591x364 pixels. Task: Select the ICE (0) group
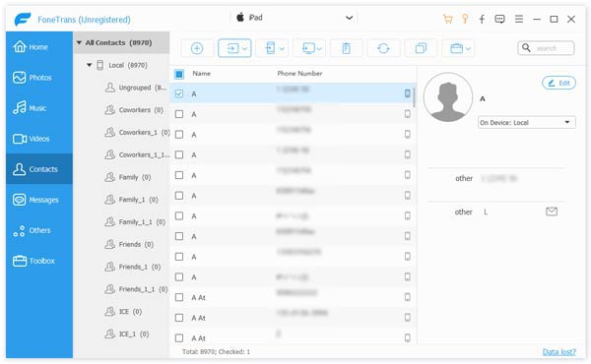point(124,311)
